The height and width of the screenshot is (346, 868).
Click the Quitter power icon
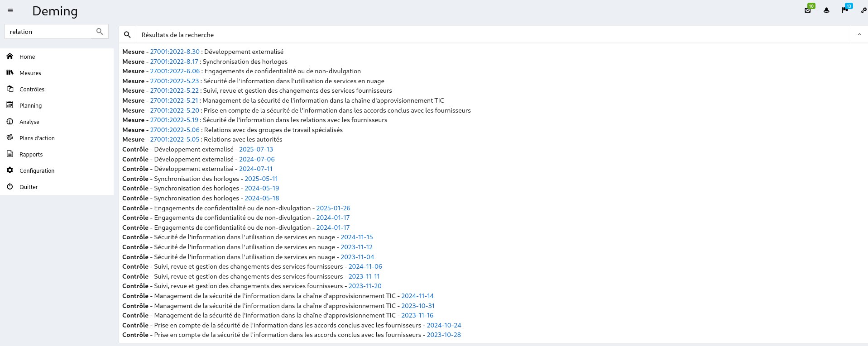[x=10, y=186]
